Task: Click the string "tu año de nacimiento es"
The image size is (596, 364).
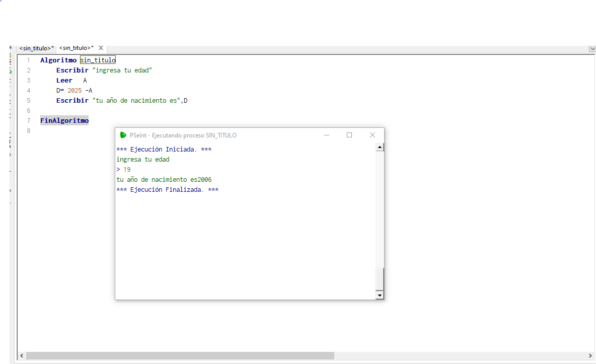Action: (x=136, y=100)
